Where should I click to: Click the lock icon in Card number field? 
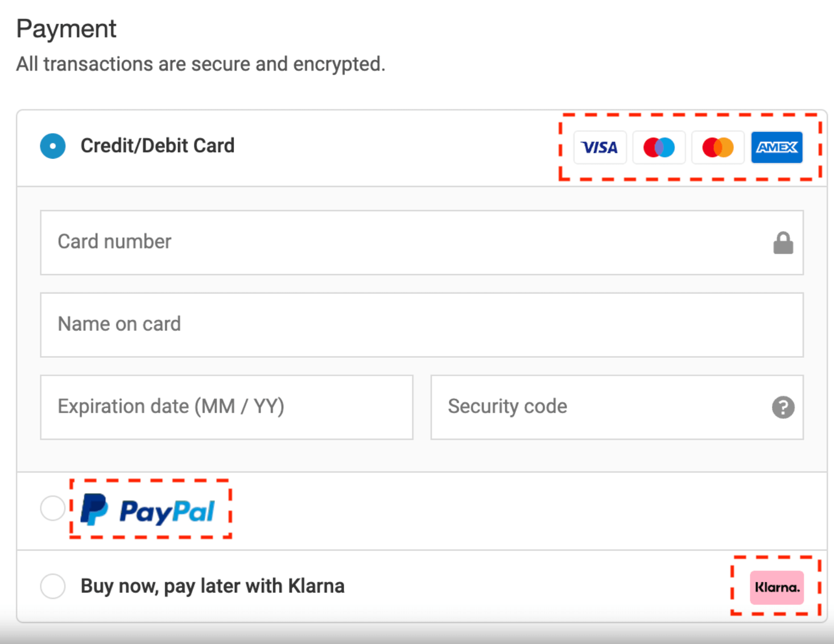coord(783,243)
